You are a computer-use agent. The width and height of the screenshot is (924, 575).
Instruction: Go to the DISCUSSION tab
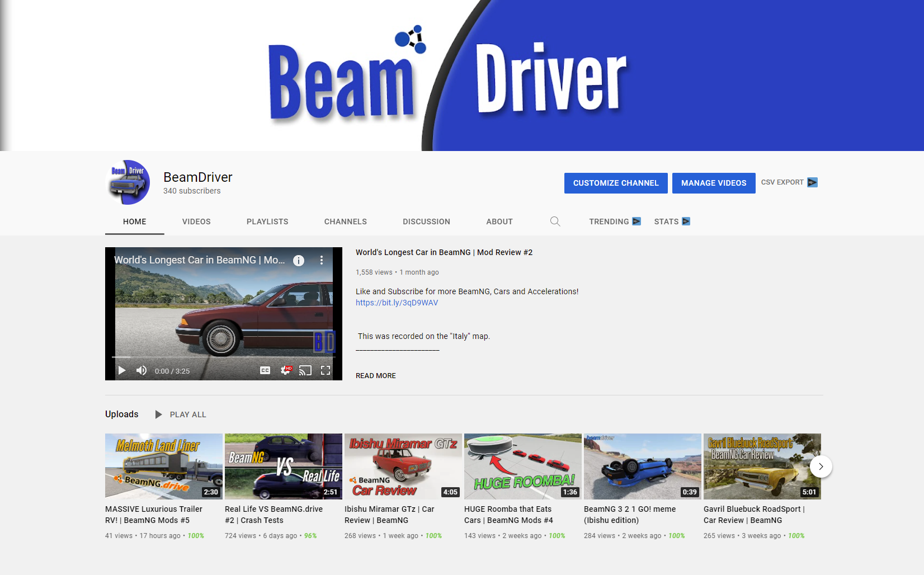click(x=426, y=221)
